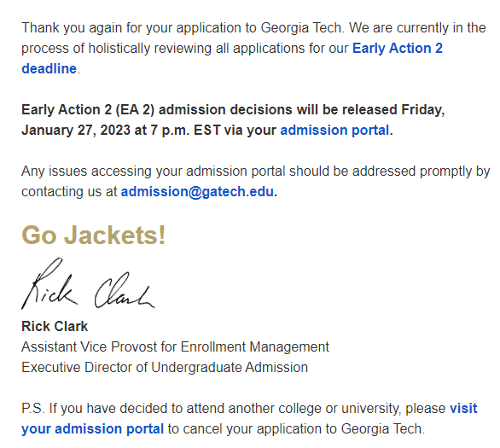
Task: Click the bold printed name 'Rick Clark'
Action: pyautogui.click(x=55, y=327)
